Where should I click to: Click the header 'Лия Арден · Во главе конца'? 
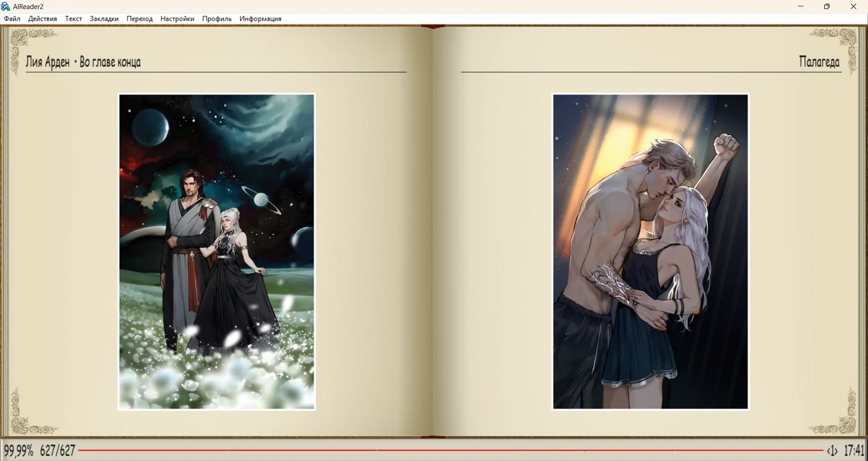pos(83,62)
